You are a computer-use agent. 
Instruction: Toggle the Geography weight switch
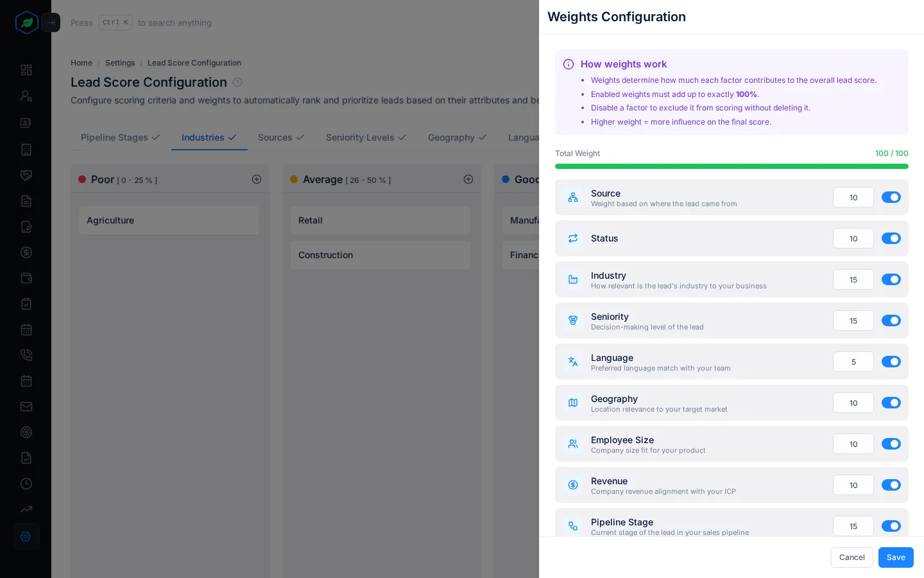pos(891,403)
